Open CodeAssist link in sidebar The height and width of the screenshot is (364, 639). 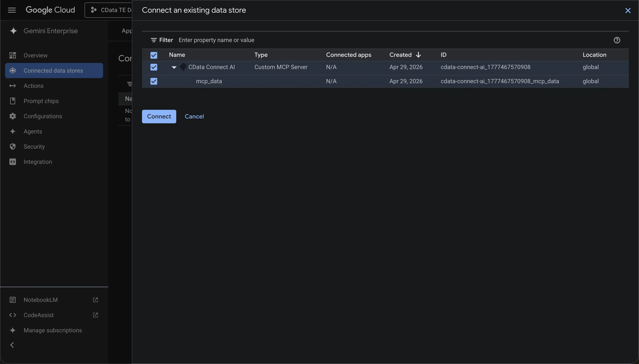click(x=54, y=315)
